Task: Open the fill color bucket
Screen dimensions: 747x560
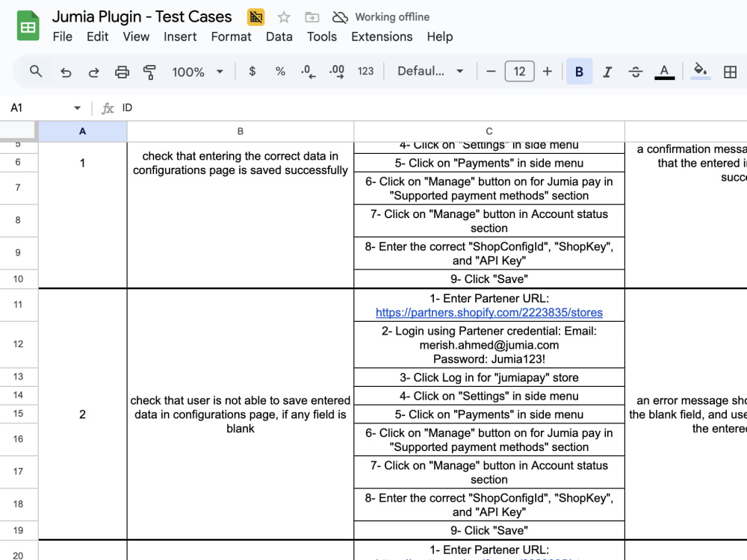Action: (x=701, y=72)
